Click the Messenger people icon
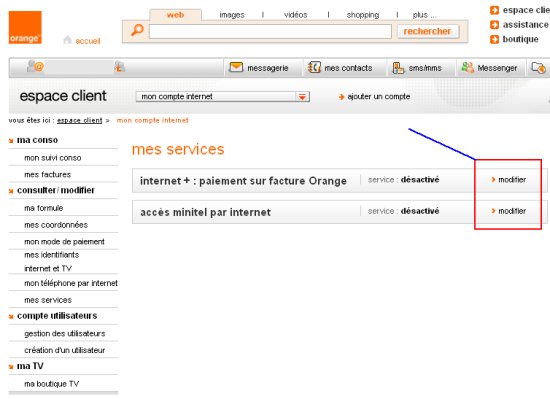 [468, 67]
